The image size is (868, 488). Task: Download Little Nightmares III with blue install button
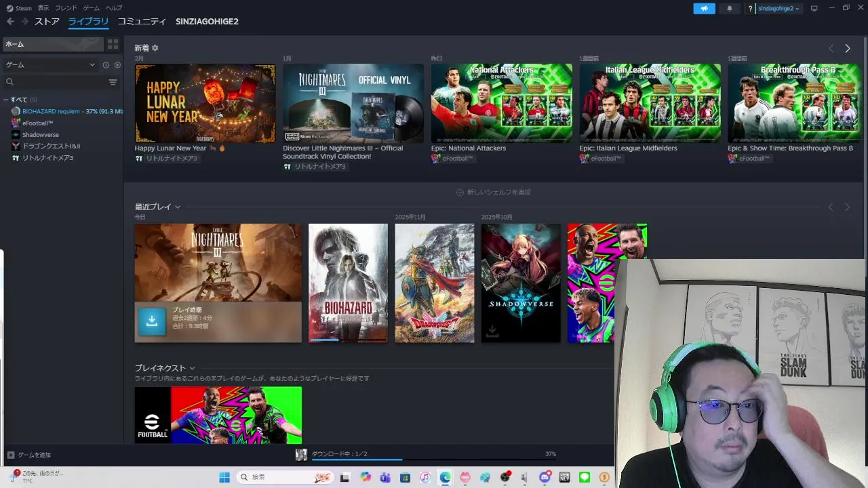coord(152,322)
